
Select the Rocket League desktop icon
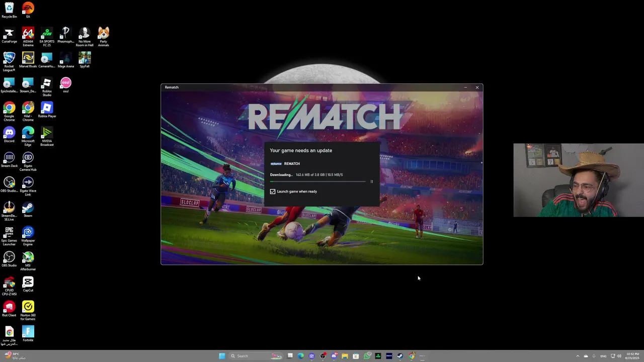tap(9, 62)
